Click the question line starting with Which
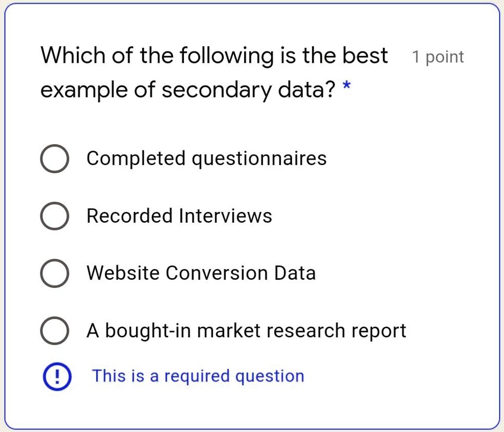 (x=215, y=55)
